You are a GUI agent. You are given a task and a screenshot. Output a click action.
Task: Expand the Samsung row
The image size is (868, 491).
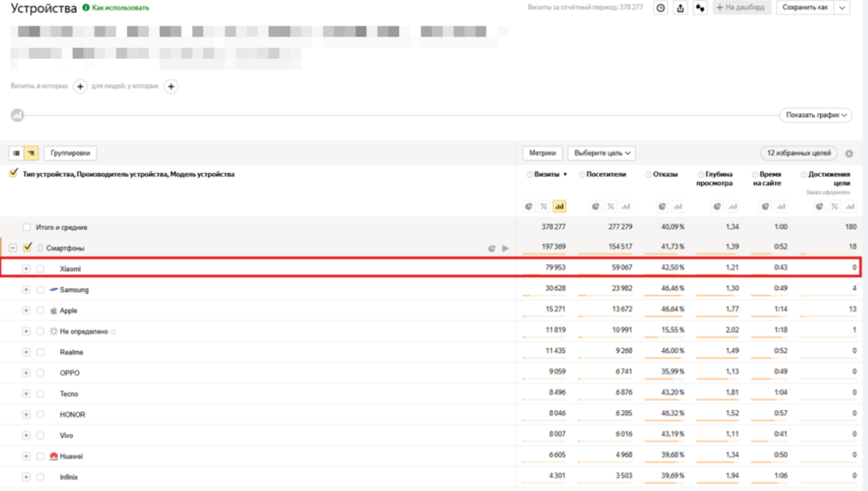(x=26, y=290)
